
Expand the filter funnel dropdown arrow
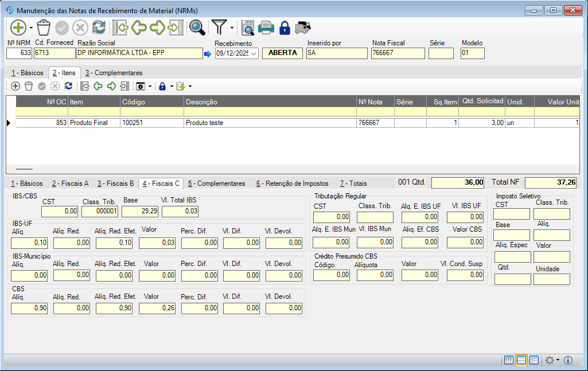pos(232,28)
